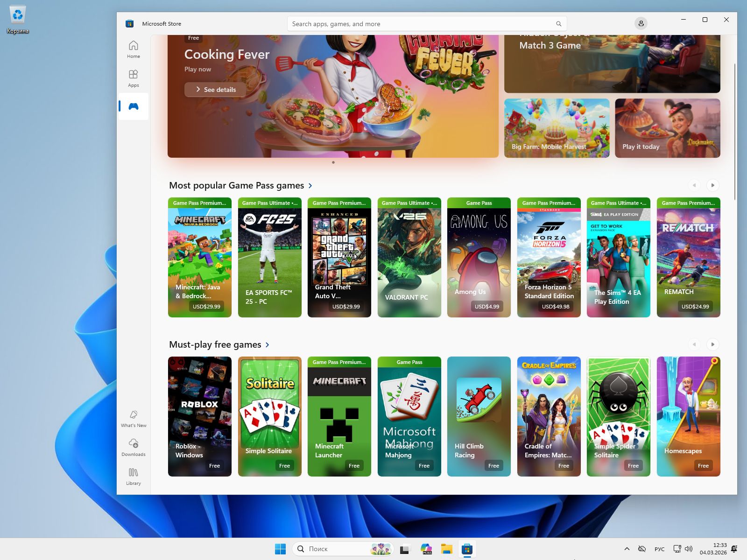Switch to the Home tab
The height and width of the screenshot is (560, 747).
[133, 49]
